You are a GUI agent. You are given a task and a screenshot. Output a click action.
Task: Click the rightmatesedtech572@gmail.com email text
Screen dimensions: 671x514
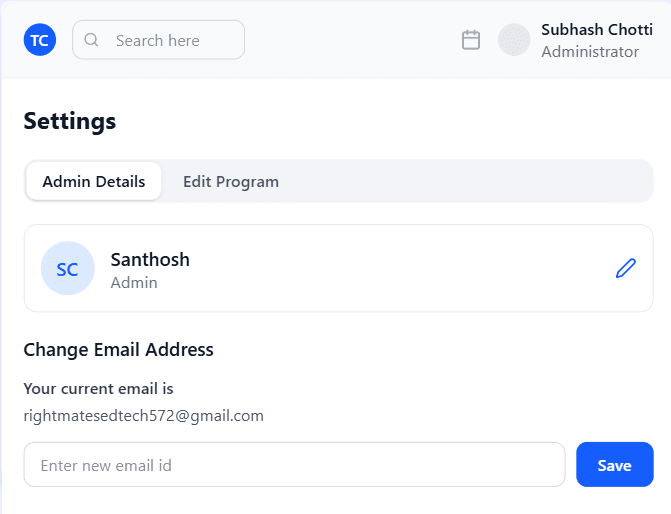[x=143, y=415]
